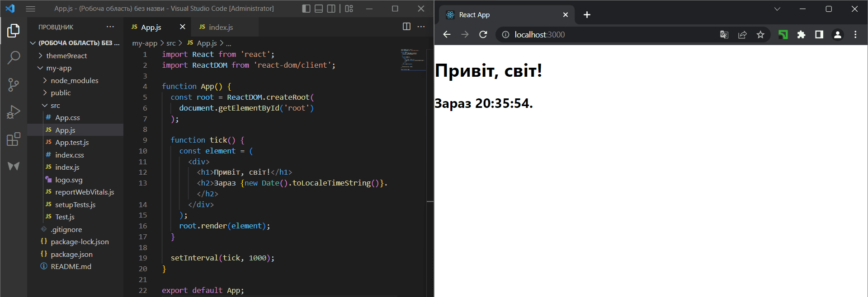Open the Extensions view
868x297 pixels.
pos(14,139)
